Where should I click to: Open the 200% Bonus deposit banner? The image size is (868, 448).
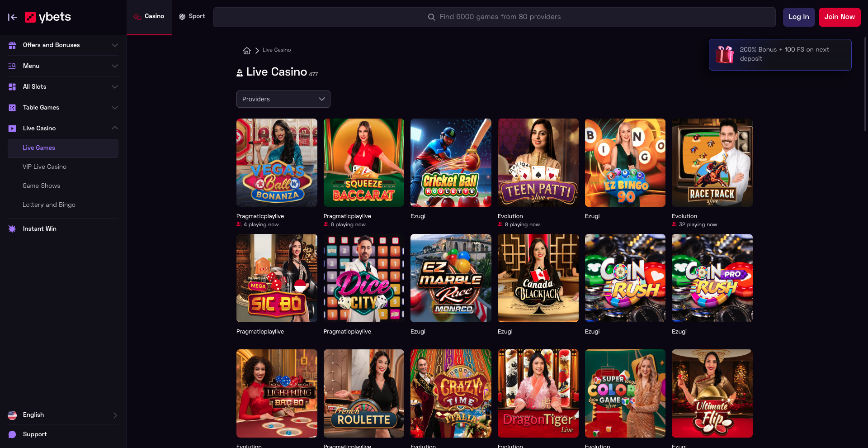click(780, 55)
